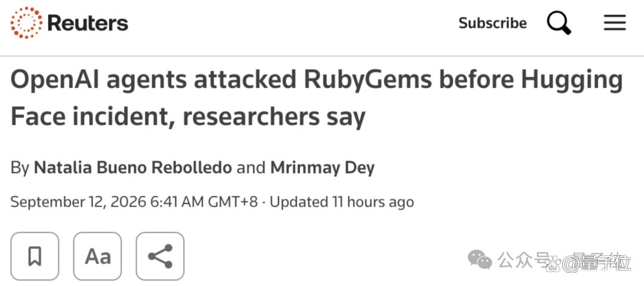Open the Subscribe link
Viewport: 644px width, 286px height.
[x=493, y=23]
